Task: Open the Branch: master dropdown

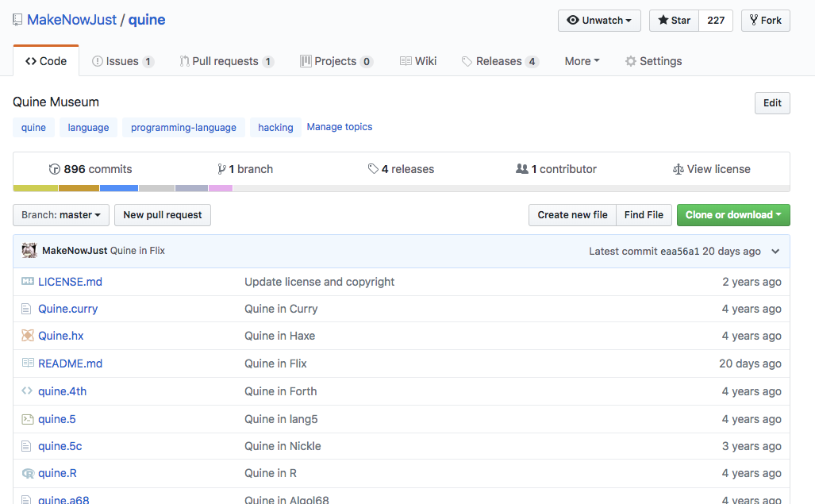Action: pyautogui.click(x=61, y=214)
